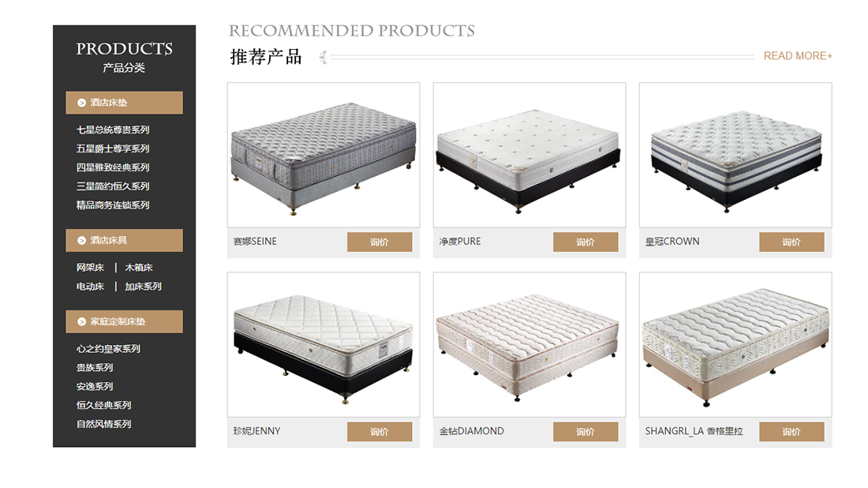Expand the 酒店床垫 category header
The width and height of the screenshot is (868, 488).
[124, 103]
